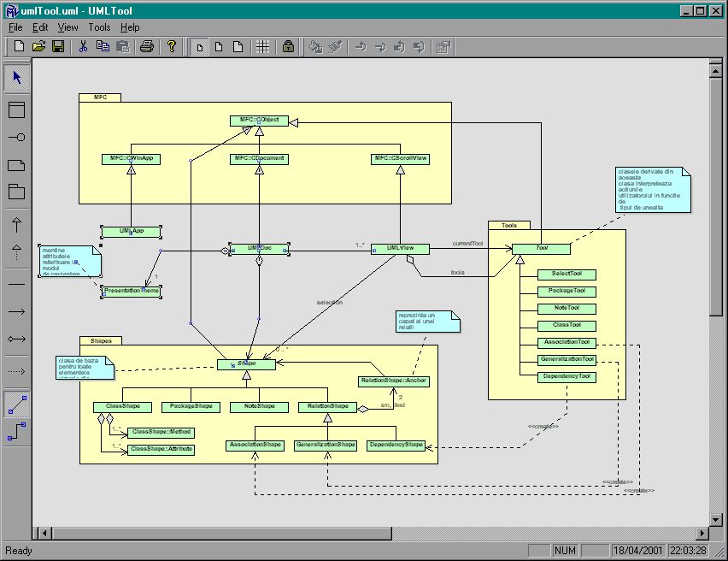Click the vertical scrollbar up arrow
The width and height of the screenshot is (728, 561).
[x=715, y=71]
